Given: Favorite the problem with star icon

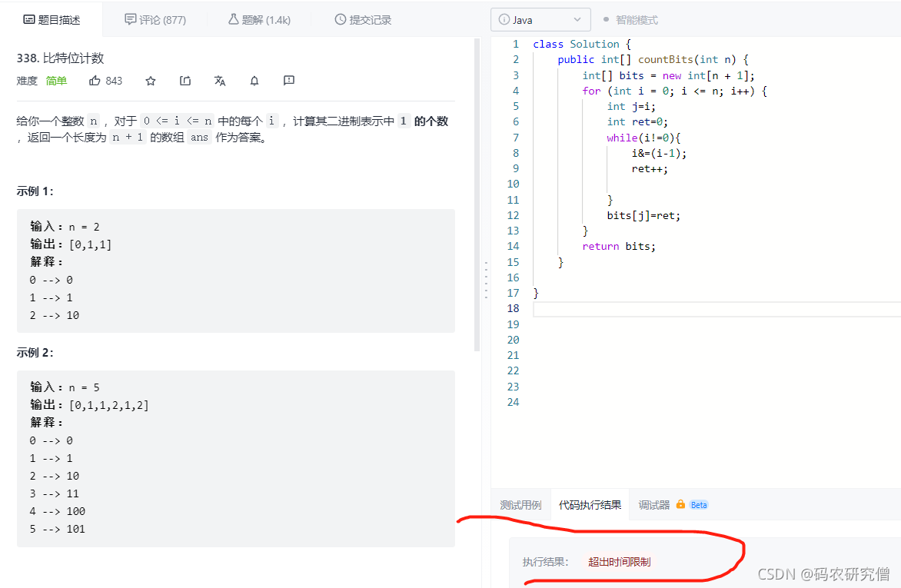Looking at the screenshot, I should [x=151, y=81].
